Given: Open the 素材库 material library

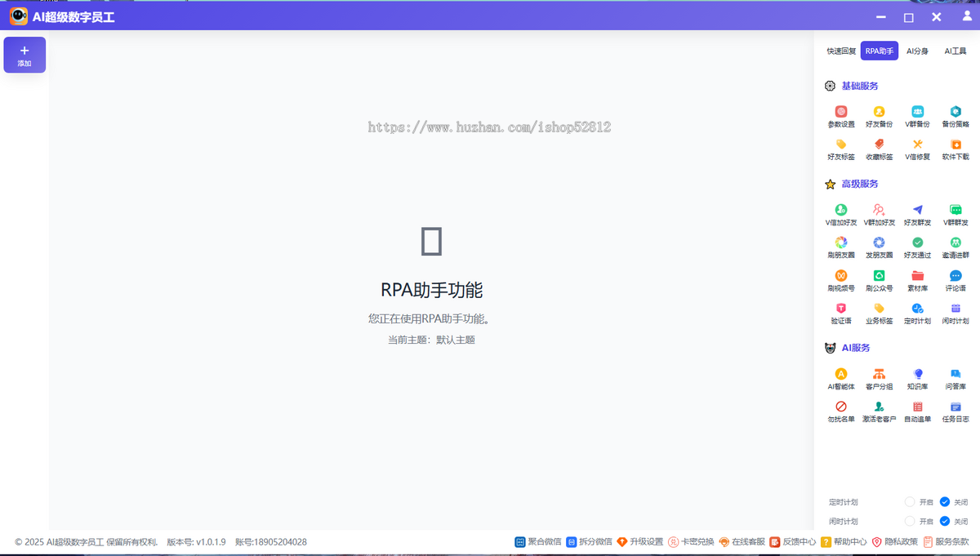Looking at the screenshot, I should click(x=917, y=282).
